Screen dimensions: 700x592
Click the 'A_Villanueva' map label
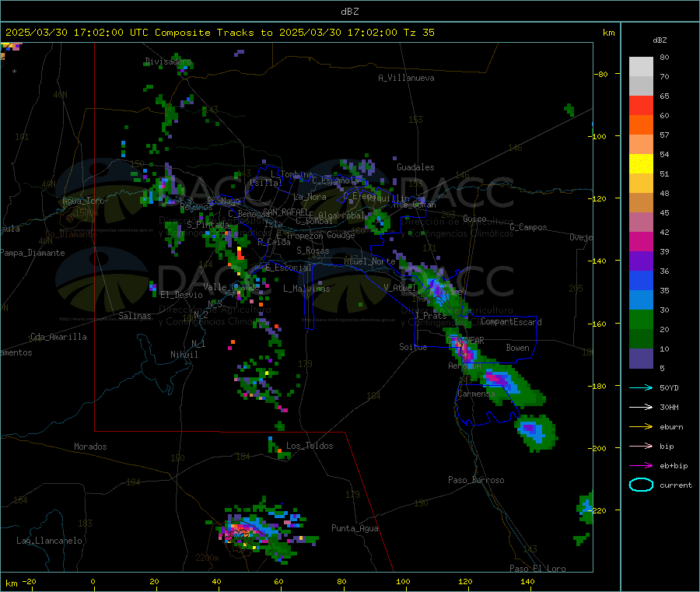(406, 78)
